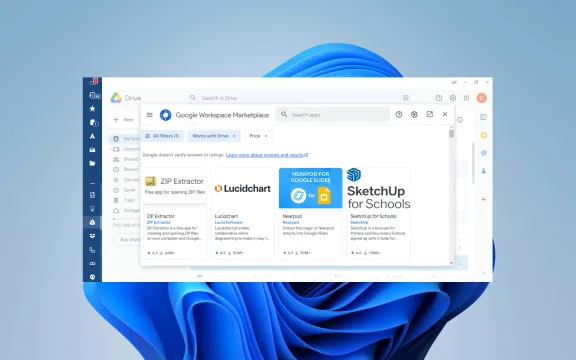
Task: Open Starred in Drive sidebar
Action: [127, 180]
